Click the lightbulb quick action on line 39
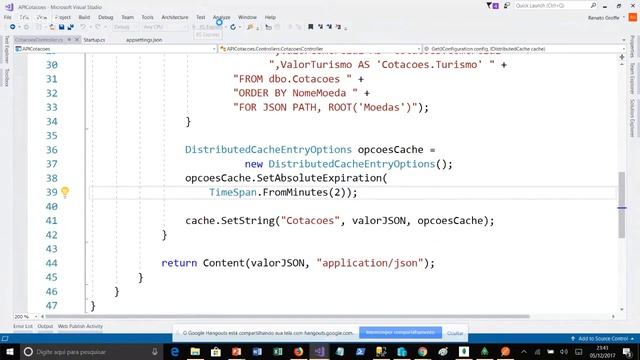The height and width of the screenshot is (360, 640). (x=65, y=192)
